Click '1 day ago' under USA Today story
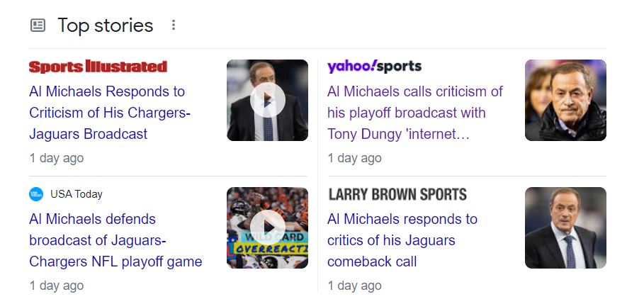Image resolution: width=644 pixels, height=304 pixels. click(x=57, y=286)
